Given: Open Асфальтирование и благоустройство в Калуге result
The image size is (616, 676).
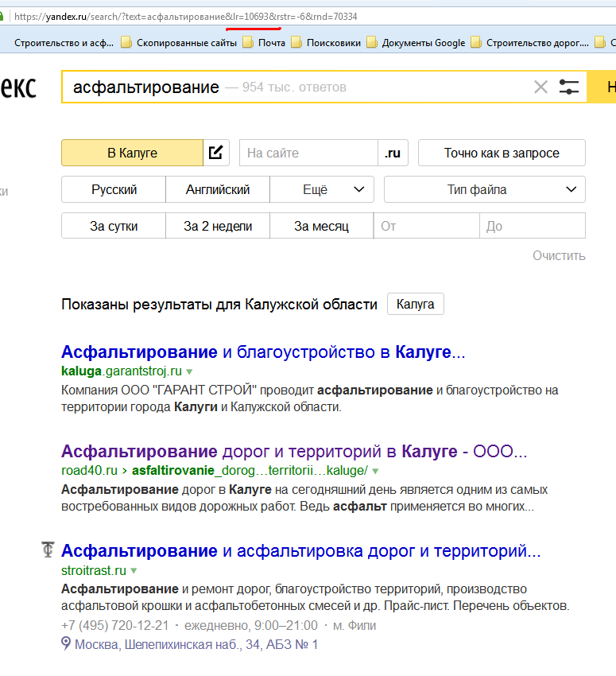Looking at the screenshot, I should click(263, 352).
